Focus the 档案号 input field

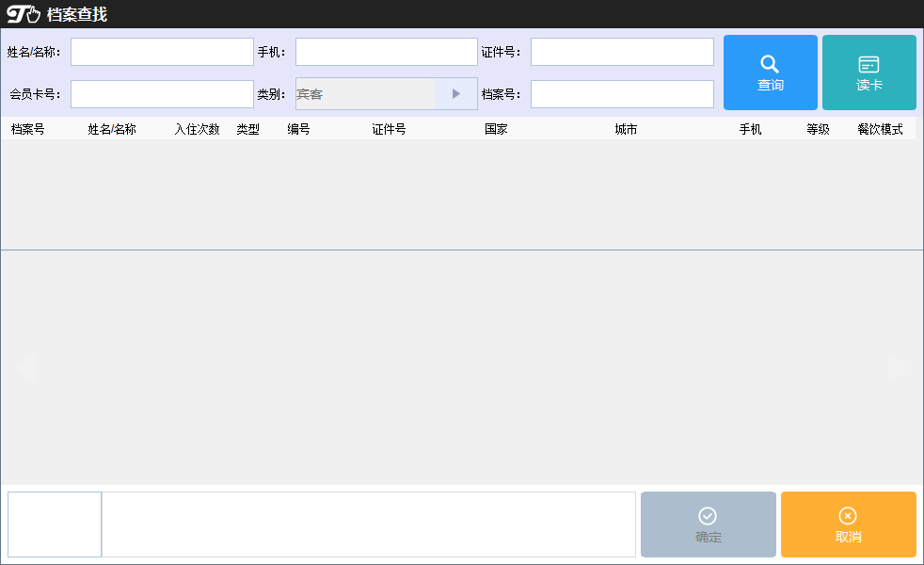click(x=622, y=94)
